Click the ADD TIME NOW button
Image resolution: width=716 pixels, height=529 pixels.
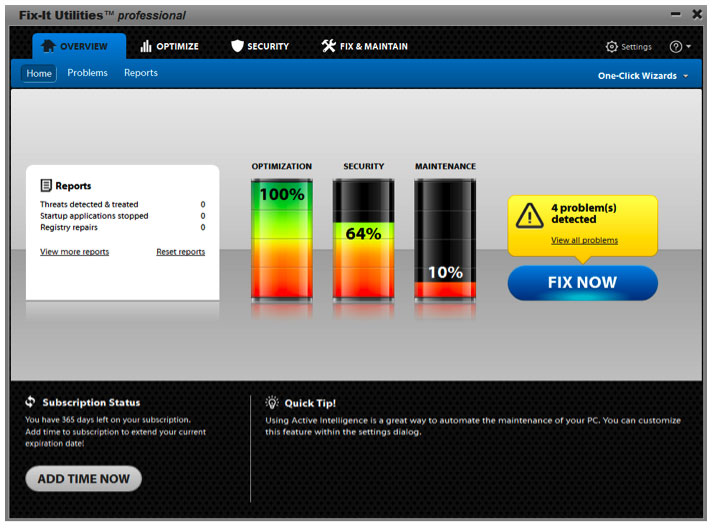(x=84, y=479)
